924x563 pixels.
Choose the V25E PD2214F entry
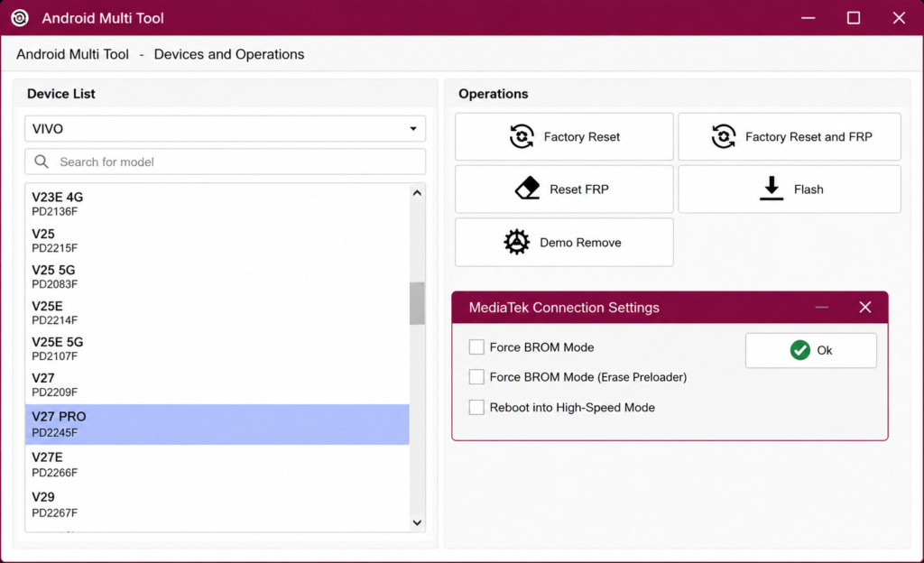pyautogui.click(x=217, y=313)
